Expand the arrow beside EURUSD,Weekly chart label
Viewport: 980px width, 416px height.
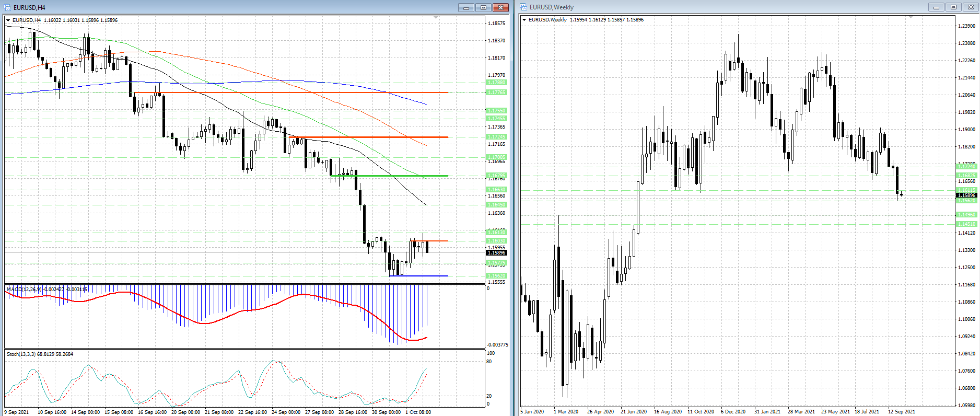click(524, 20)
